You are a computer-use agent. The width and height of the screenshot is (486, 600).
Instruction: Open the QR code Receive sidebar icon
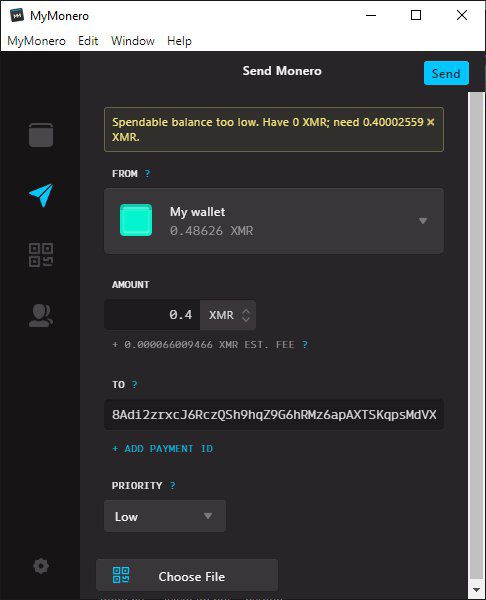41,255
